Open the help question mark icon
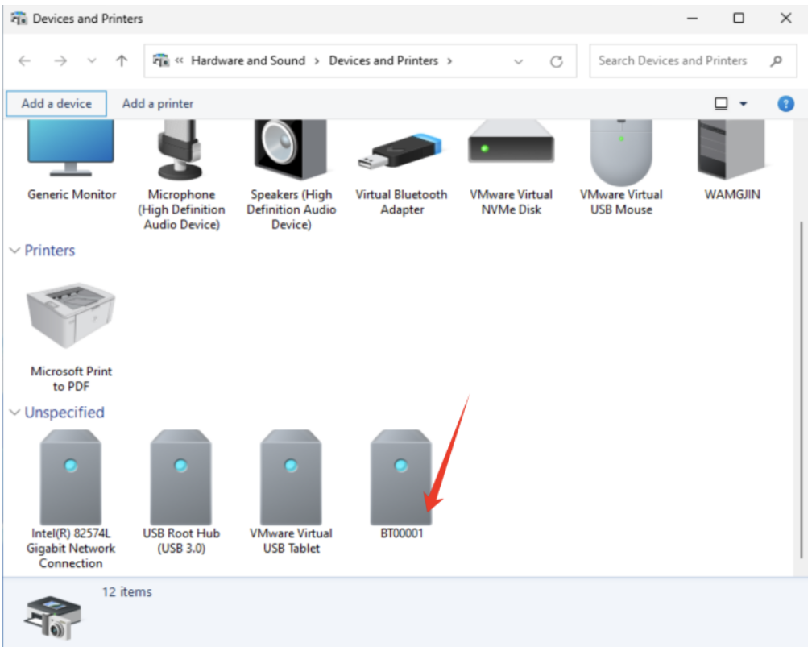This screenshot has height=651, width=812. (x=785, y=104)
